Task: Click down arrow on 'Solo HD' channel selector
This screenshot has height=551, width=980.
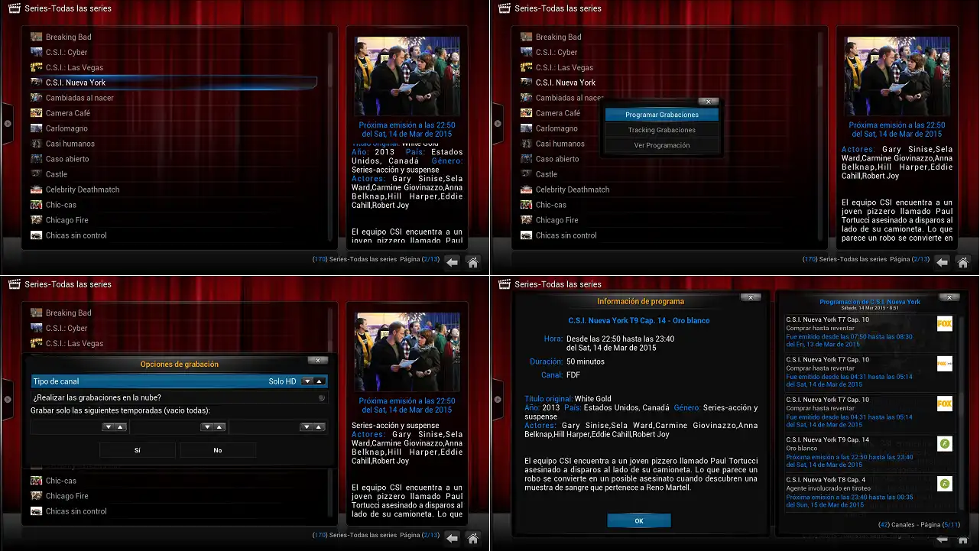Action: 307,381
